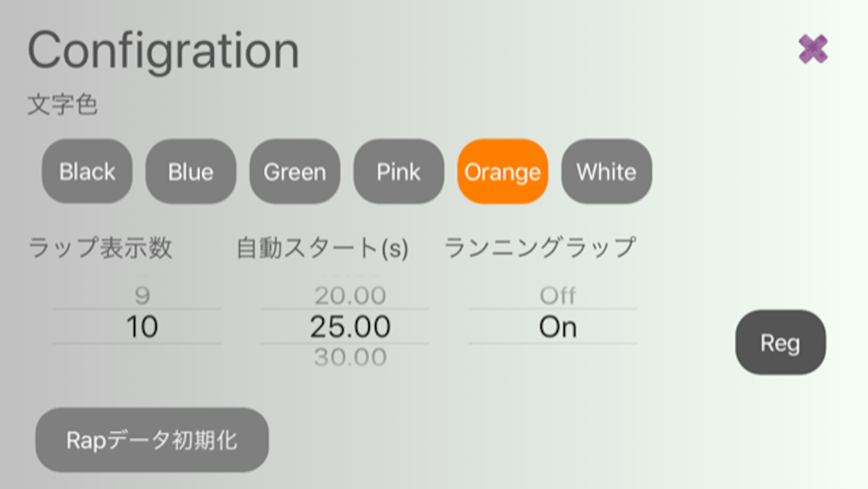Close the Configration screen with purple X
Viewport: 868px width, 489px height.
coord(812,49)
